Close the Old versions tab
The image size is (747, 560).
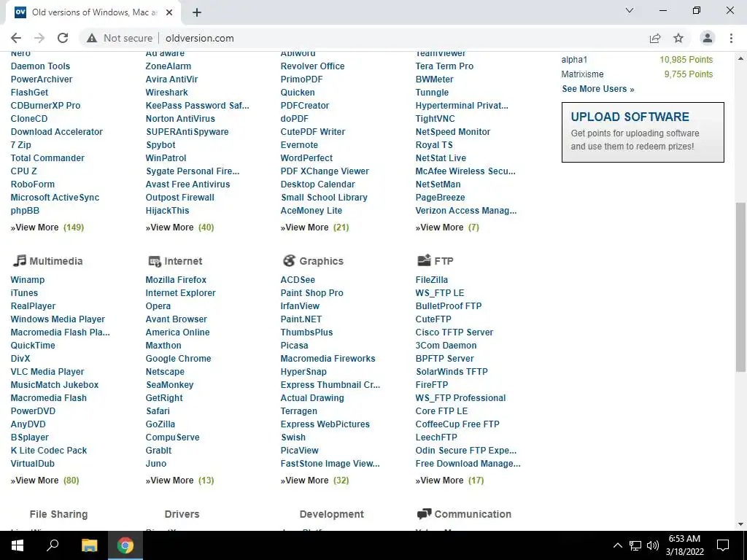[x=169, y=12]
